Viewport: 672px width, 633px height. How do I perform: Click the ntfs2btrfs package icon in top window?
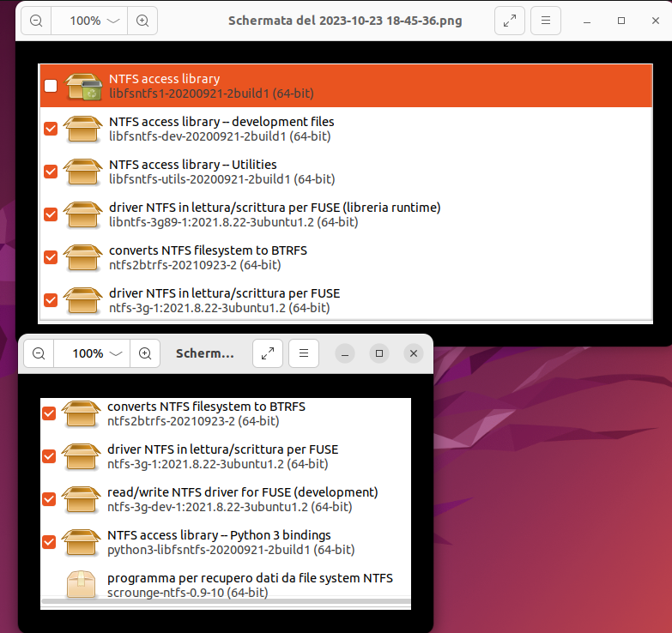(82, 257)
